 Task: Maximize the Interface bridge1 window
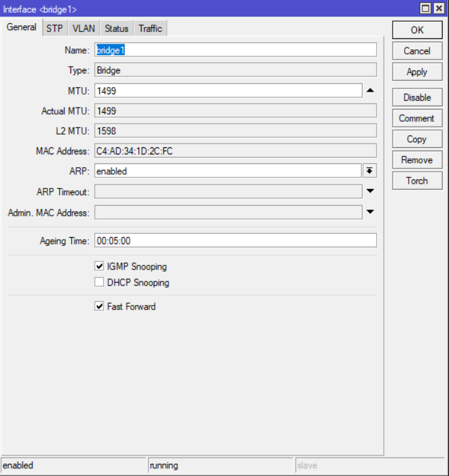coord(425,8)
